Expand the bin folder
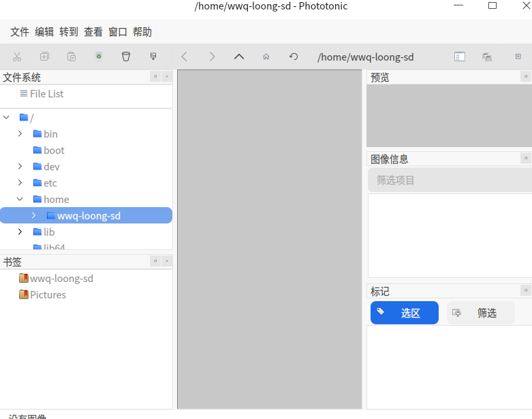532x419 pixels. (x=20, y=134)
